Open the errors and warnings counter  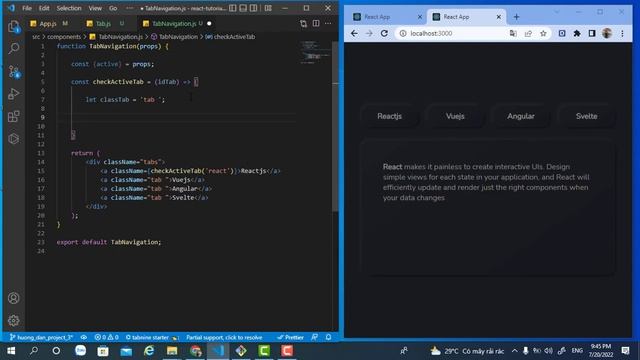tap(107, 338)
